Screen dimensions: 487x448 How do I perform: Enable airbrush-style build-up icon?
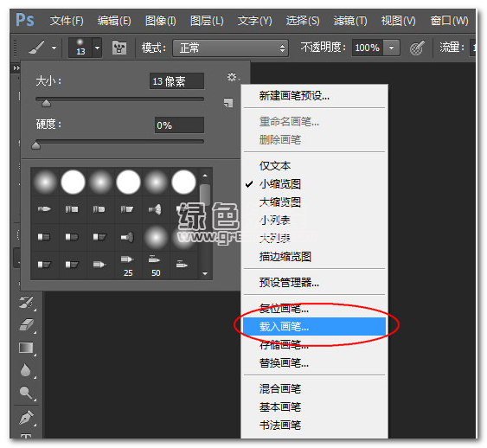click(416, 48)
